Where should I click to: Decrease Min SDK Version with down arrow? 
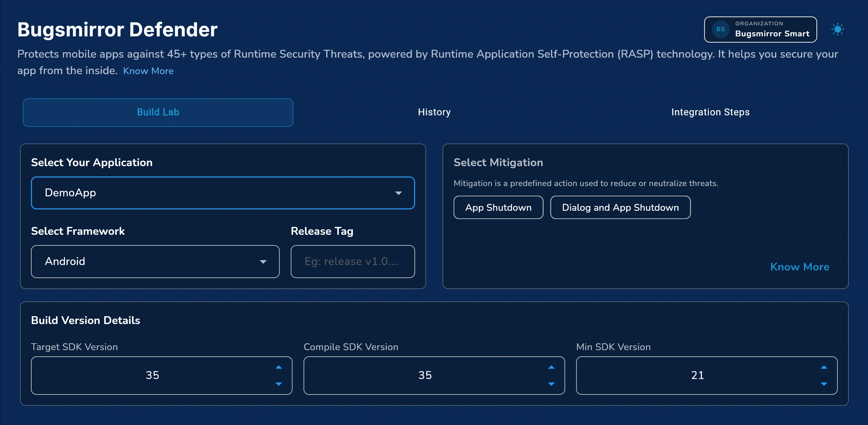[824, 384]
